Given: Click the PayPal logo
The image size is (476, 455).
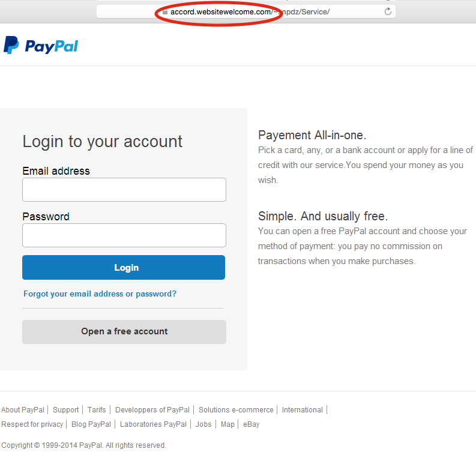Looking at the screenshot, I should [41, 46].
